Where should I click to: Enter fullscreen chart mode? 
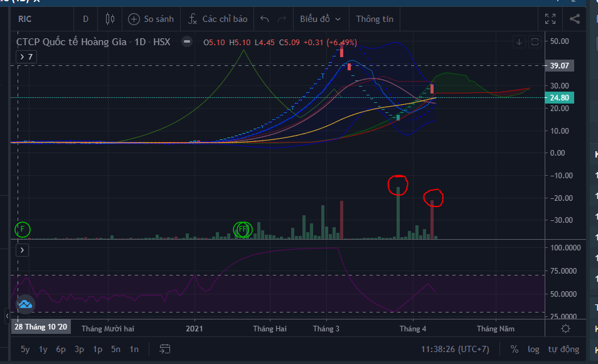pyautogui.click(x=550, y=19)
